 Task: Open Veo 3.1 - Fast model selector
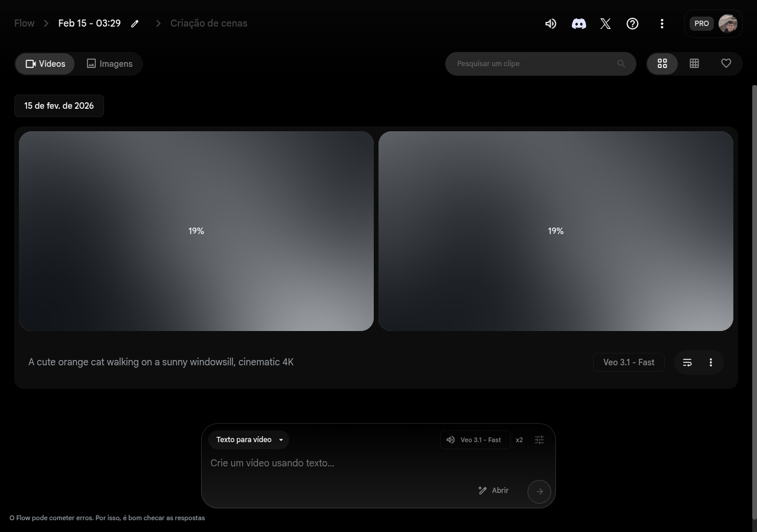(475, 440)
